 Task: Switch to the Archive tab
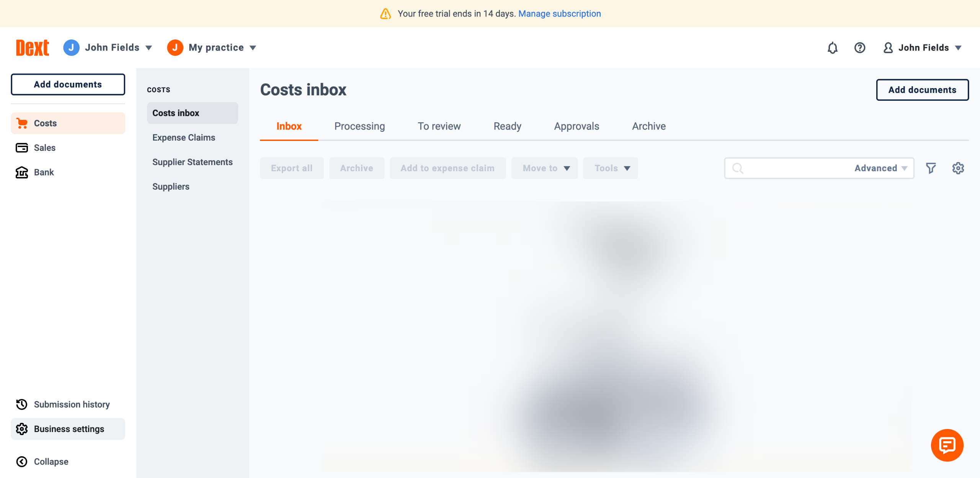[x=649, y=126]
